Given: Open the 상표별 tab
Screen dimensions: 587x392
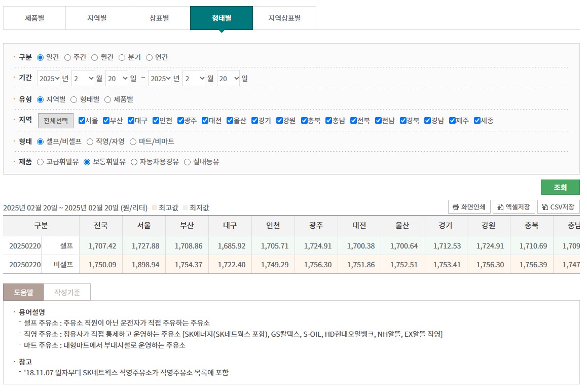Looking at the screenshot, I should (159, 18).
